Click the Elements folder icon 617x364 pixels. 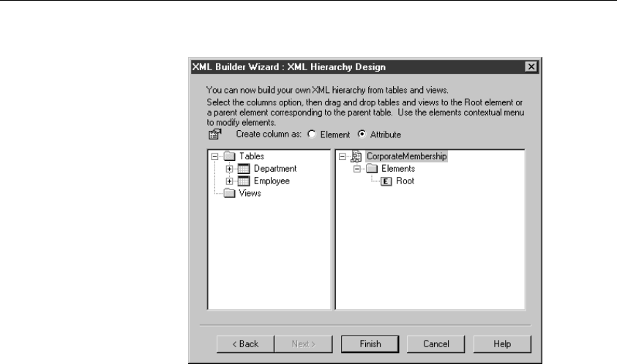372,169
